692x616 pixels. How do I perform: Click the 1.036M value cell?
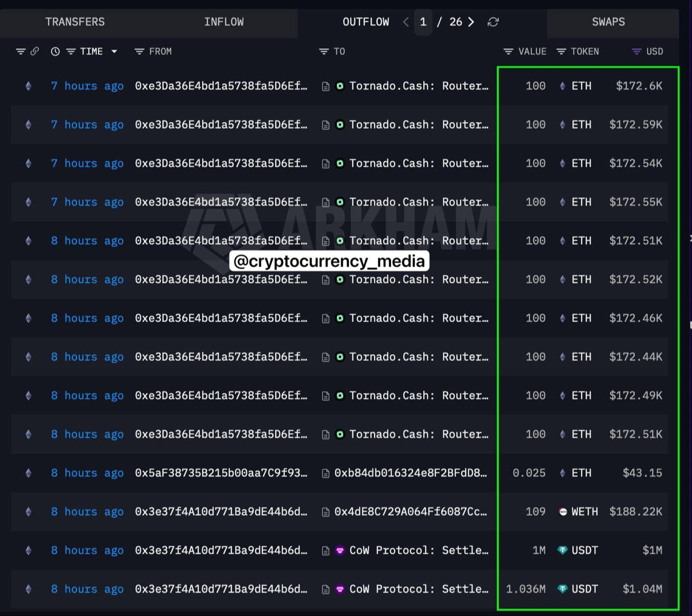pos(525,589)
